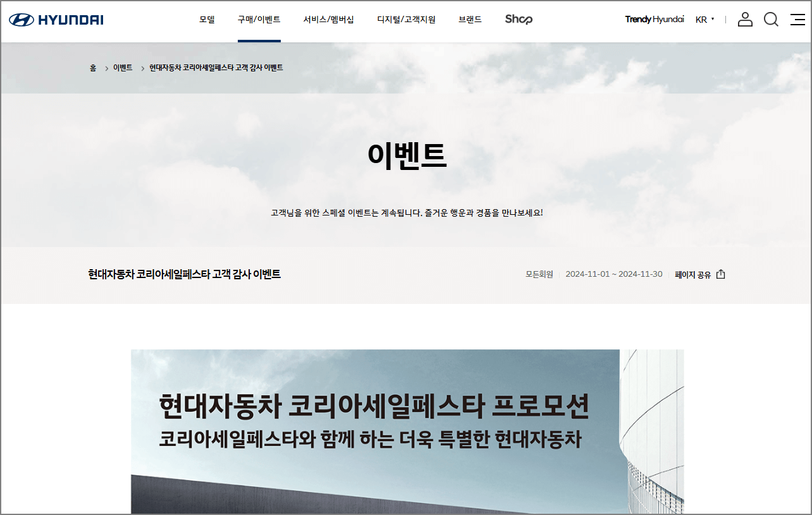Click the 홈 breadcrumb icon link

click(92, 68)
